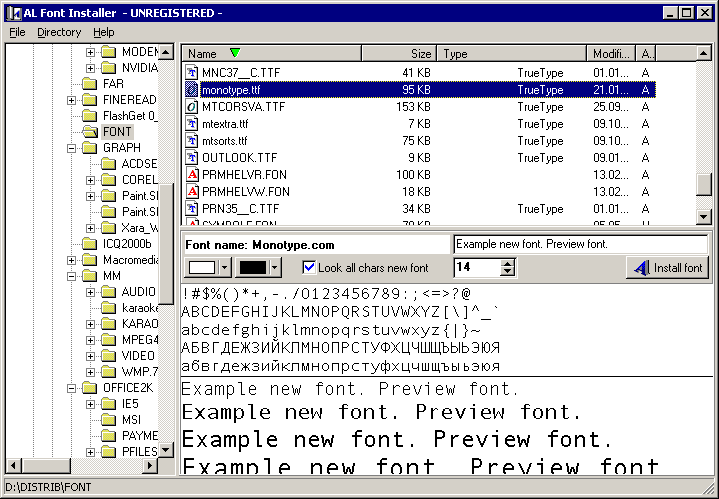Click the FlashGet folder icon
The width and height of the screenshot is (719, 499).
[x=89, y=116]
